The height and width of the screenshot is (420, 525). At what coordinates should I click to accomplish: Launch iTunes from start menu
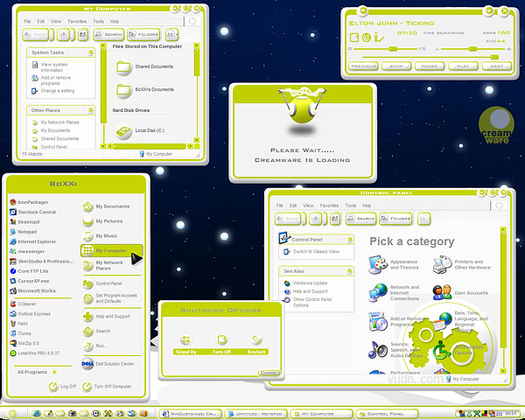(20, 333)
